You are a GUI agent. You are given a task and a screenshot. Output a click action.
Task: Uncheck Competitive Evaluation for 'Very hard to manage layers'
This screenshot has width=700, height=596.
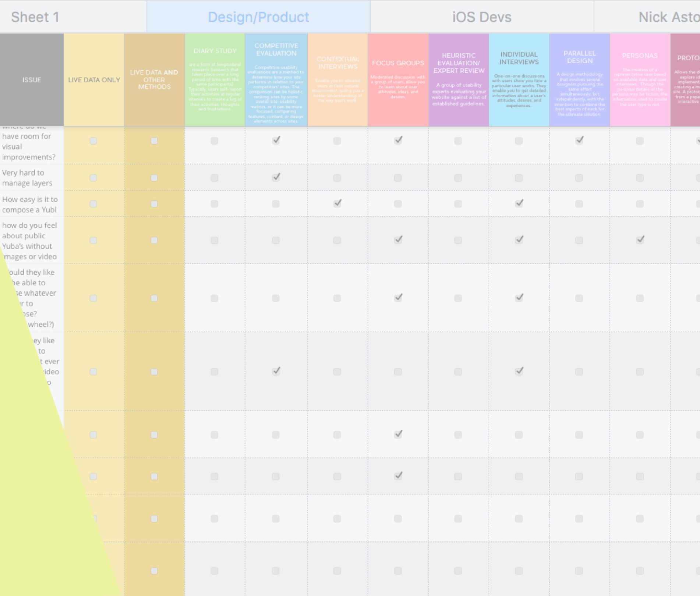click(x=276, y=177)
